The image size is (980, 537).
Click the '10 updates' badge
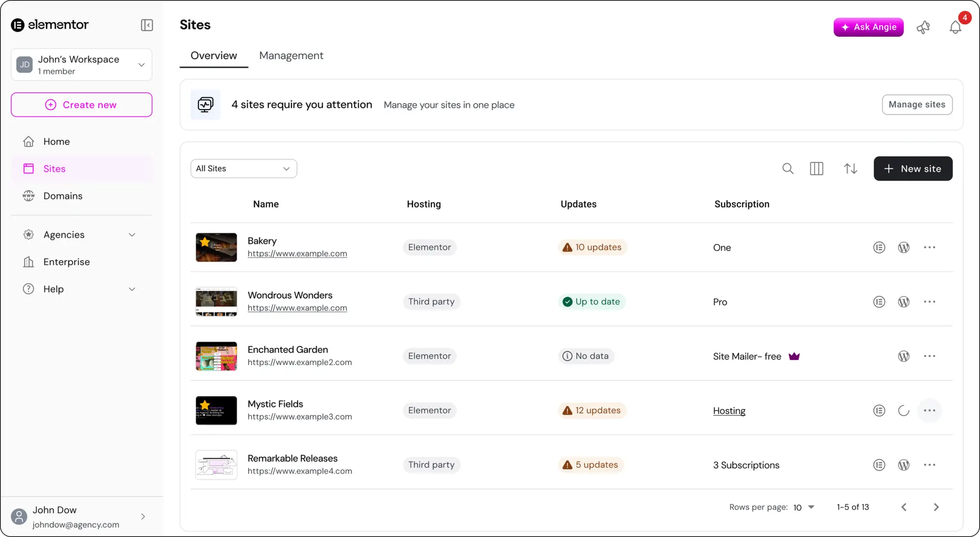(592, 247)
